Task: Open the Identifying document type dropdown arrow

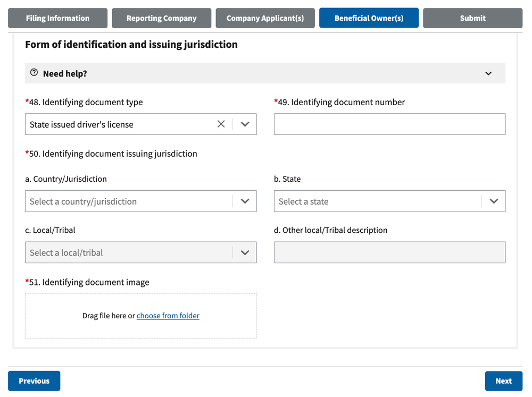Action: point(245,124)
